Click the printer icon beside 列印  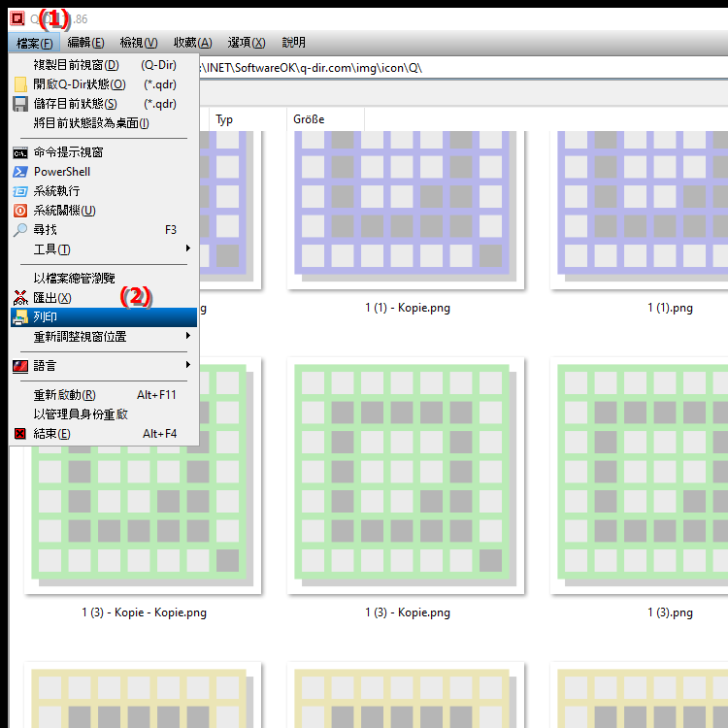[x=20, y=317]
